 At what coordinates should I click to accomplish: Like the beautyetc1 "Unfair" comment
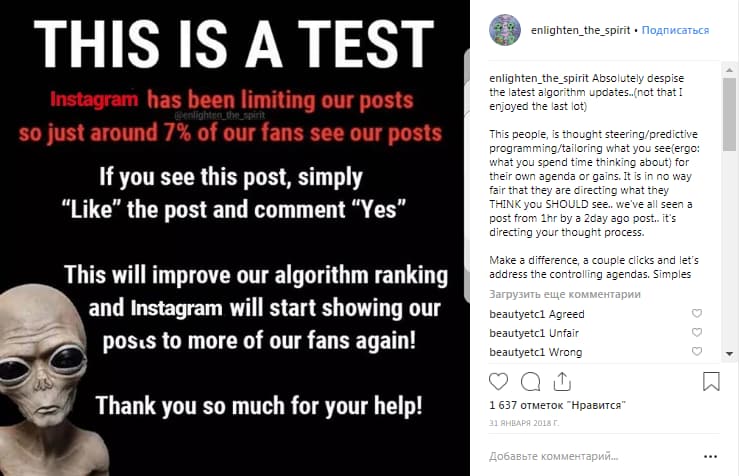tap(697, 332)
